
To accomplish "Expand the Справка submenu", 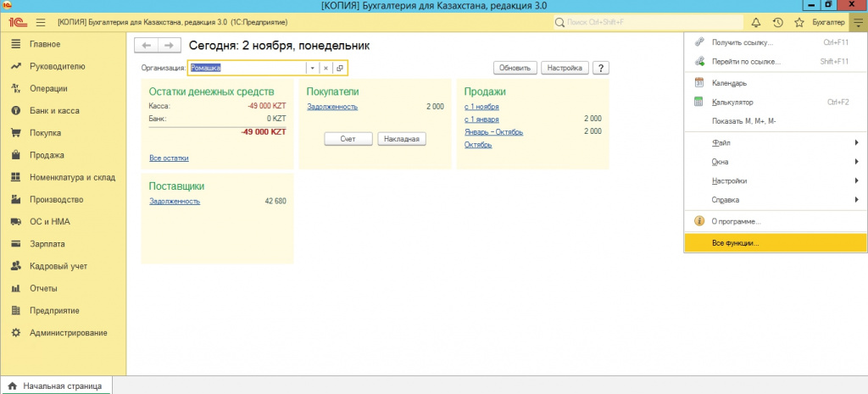I will pyautogui.click(x=776, y=200).
